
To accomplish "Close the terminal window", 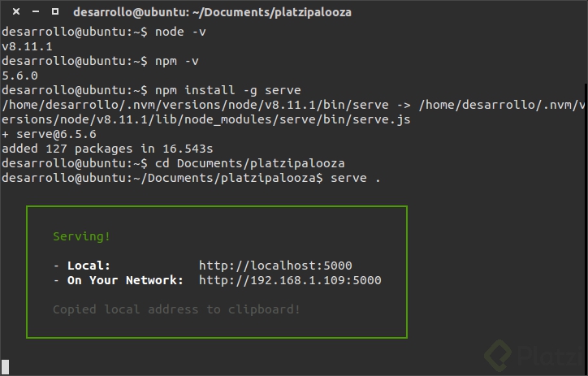I will [x=16, y=12].
